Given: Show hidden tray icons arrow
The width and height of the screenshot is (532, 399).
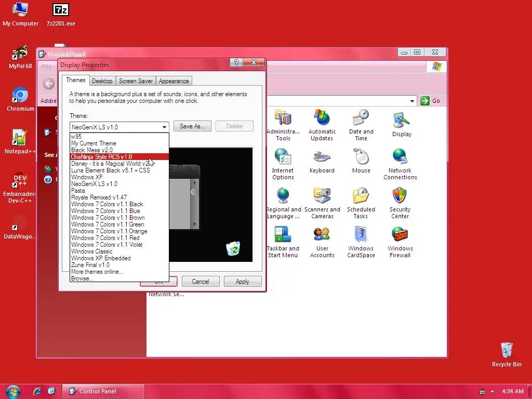Looking at the screenshot, I should point(493,391).
